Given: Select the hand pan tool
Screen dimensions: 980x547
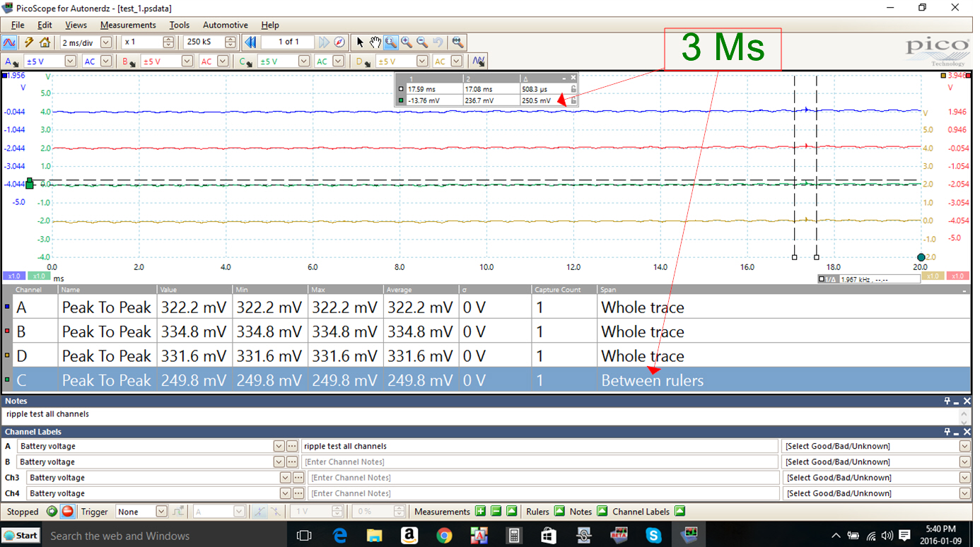Looking at the screenshot, I should pos(375,42).
